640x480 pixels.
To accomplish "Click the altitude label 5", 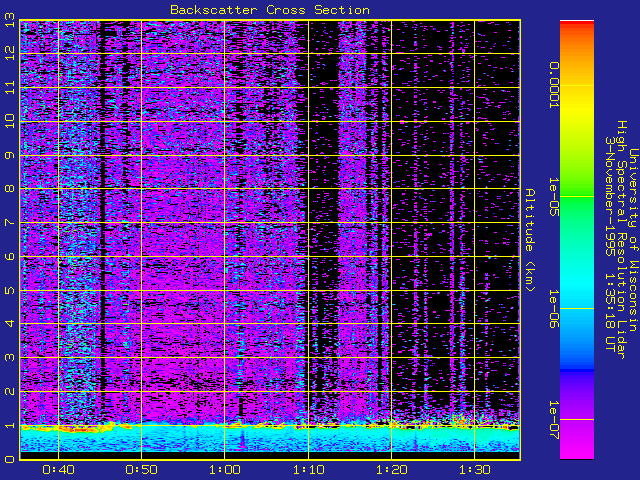I will 10,290.
